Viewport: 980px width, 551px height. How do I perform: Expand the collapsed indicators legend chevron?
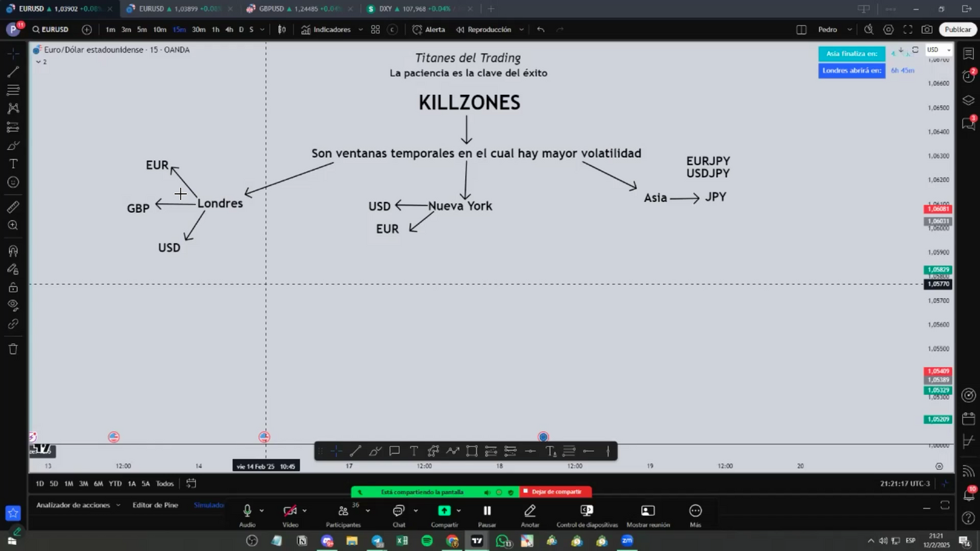click(39, 62)
